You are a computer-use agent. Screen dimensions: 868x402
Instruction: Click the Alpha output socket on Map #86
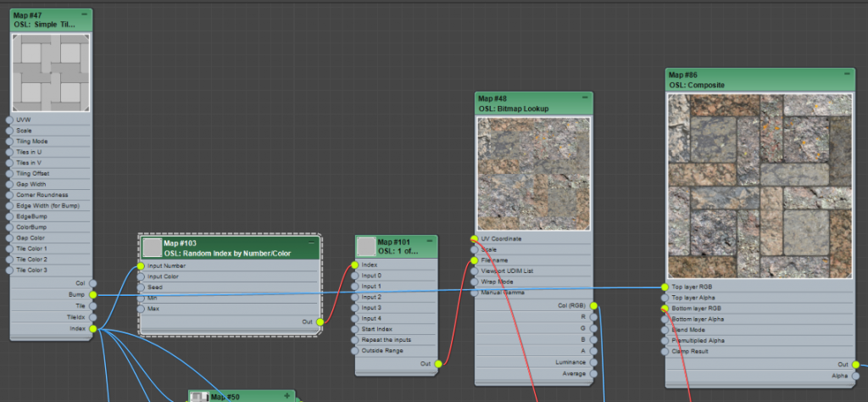tap(855, 375)
